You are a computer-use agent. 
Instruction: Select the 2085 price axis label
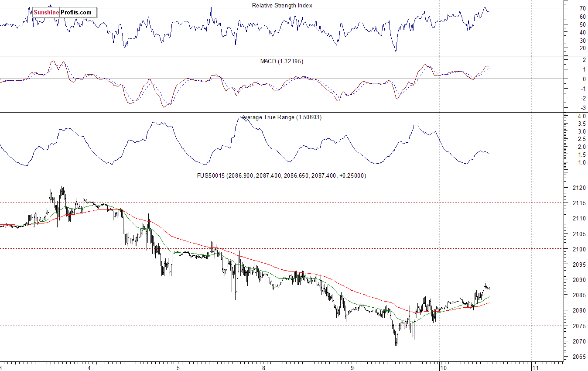(x=580, y=295)
